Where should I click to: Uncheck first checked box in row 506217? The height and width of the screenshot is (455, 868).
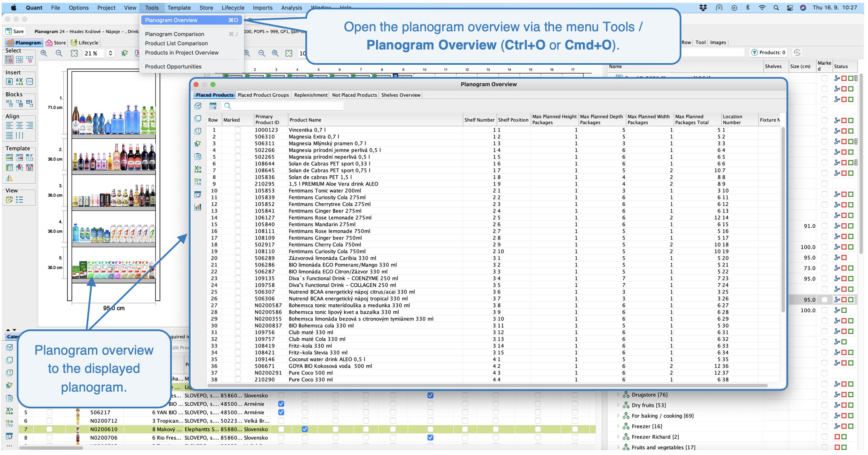coord(281,412)
